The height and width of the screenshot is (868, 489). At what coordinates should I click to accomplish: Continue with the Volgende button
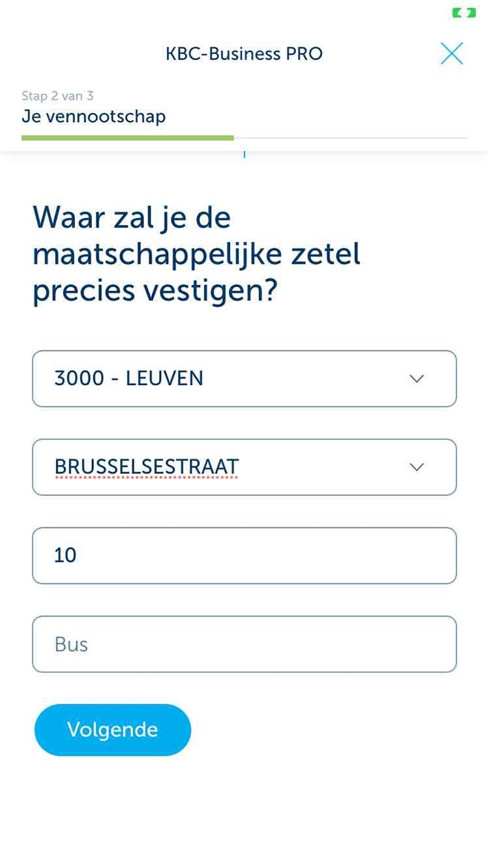(x=113, y=730)
